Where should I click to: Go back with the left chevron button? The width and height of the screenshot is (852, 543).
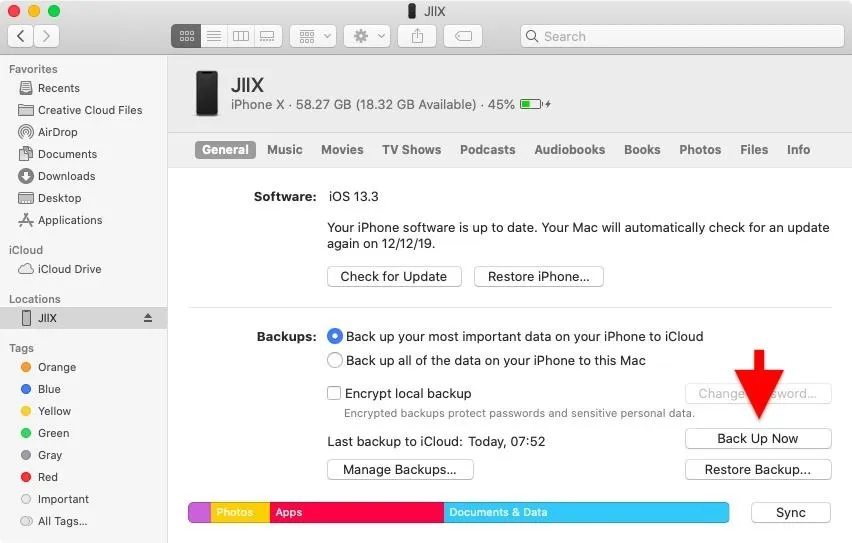tap(21, 36)
